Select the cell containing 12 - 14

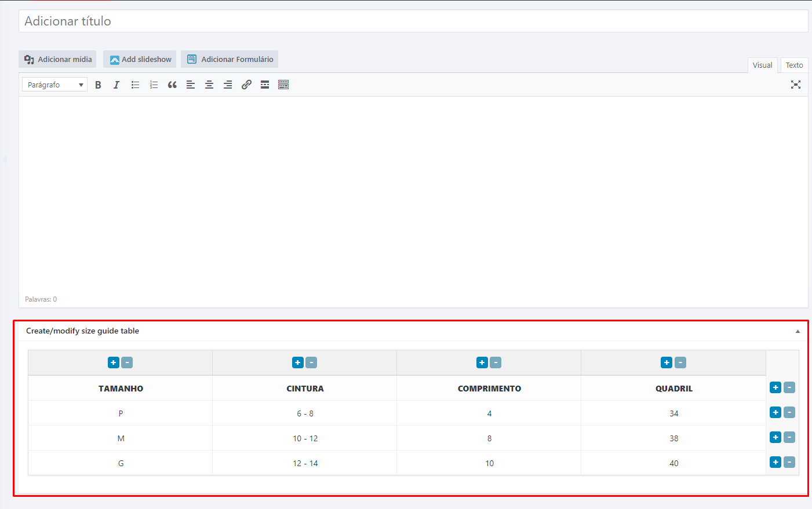coord(305,463)
